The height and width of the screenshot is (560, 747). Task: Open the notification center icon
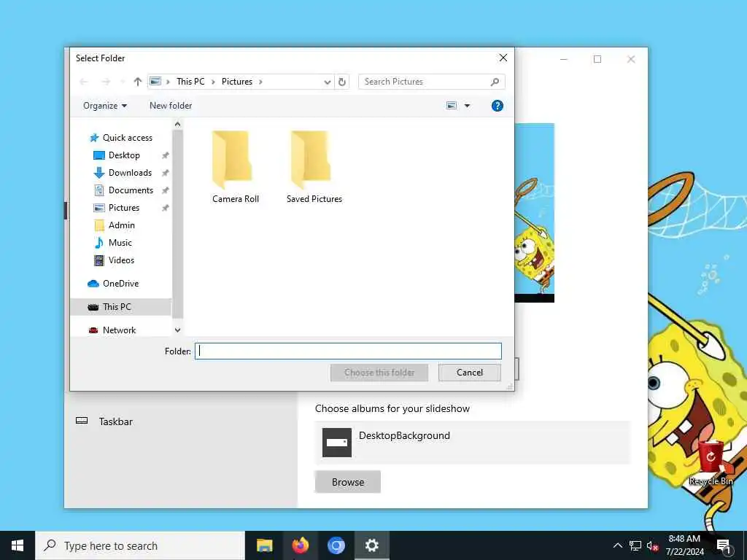[724, 546]
